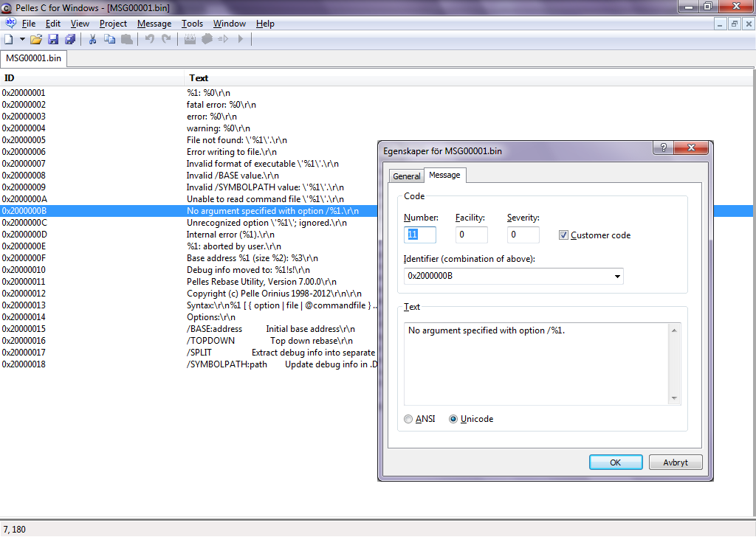Open the Project menu
Screen dimensions: 756x537
pos(113,24)
